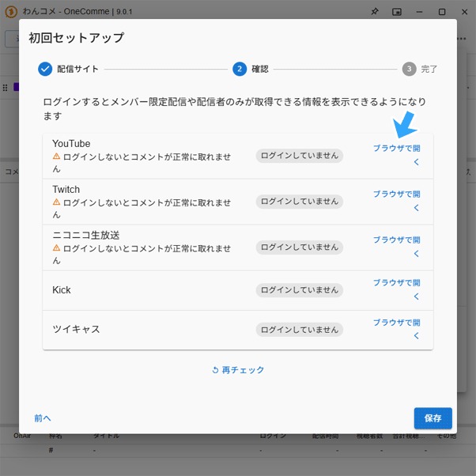
Task: Click Kick ログインしていません status chip
Action: 300,290
